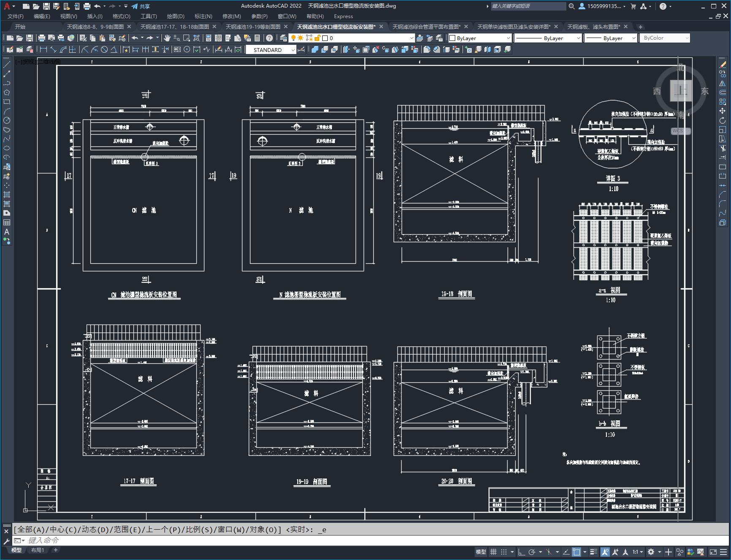Click the ViewCube 上 top face
This screenshot has height=560, width=731.
[681, 90]
